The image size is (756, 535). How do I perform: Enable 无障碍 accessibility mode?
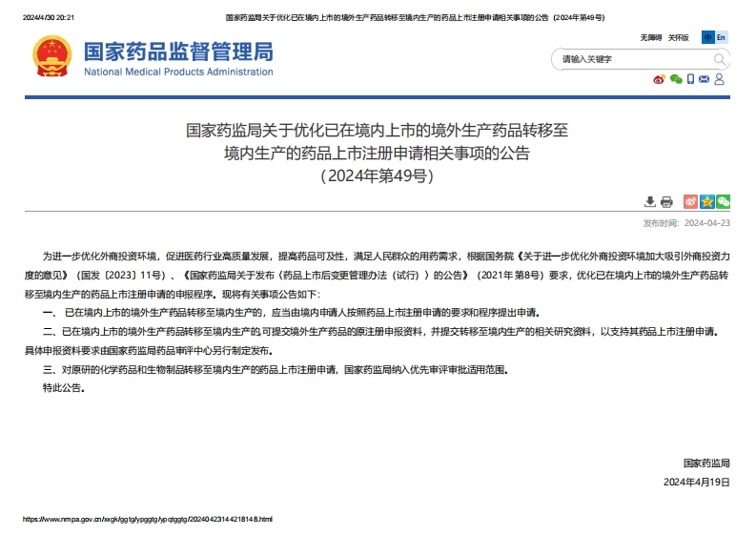[x=651, y=37]
